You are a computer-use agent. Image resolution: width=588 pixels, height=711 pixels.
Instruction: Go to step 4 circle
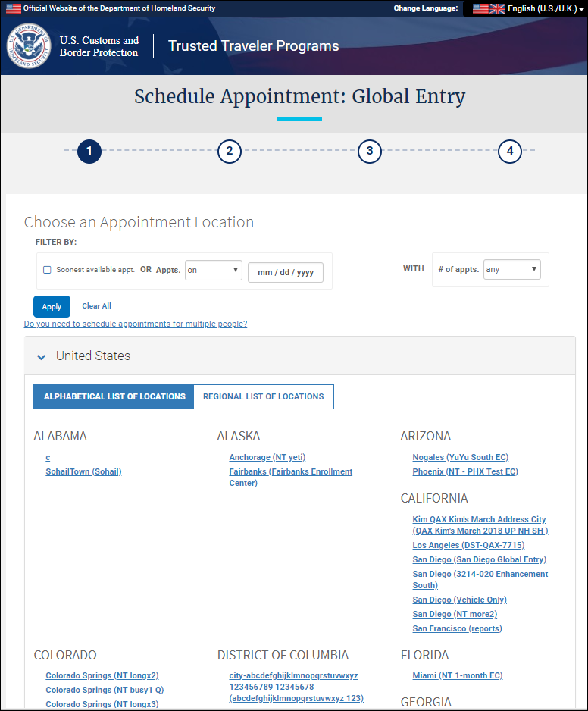coord(509,151)
